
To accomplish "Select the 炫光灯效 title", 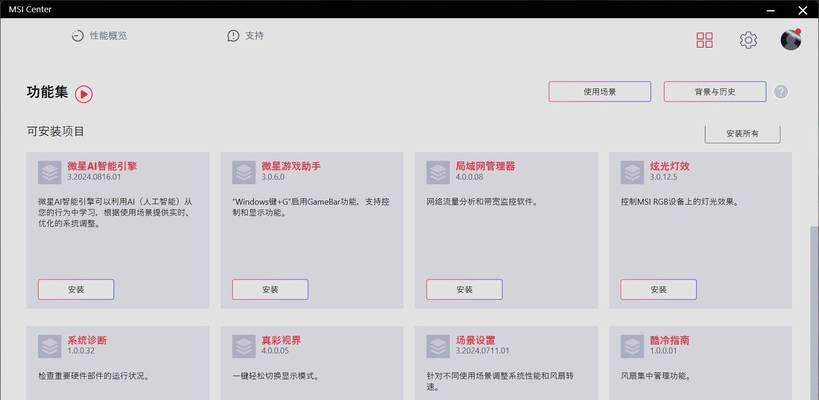I will tap(670, 166).
